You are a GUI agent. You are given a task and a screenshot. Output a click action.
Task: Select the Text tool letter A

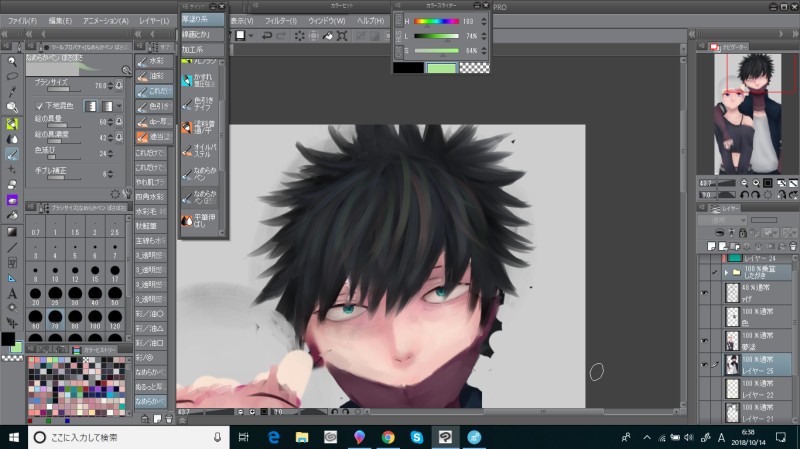tap(12, 293)
